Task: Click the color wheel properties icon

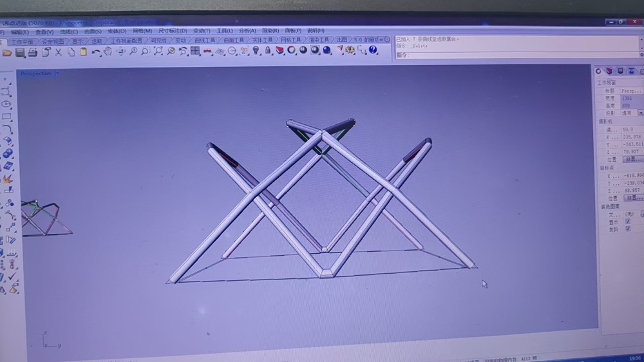Action: 291,50
